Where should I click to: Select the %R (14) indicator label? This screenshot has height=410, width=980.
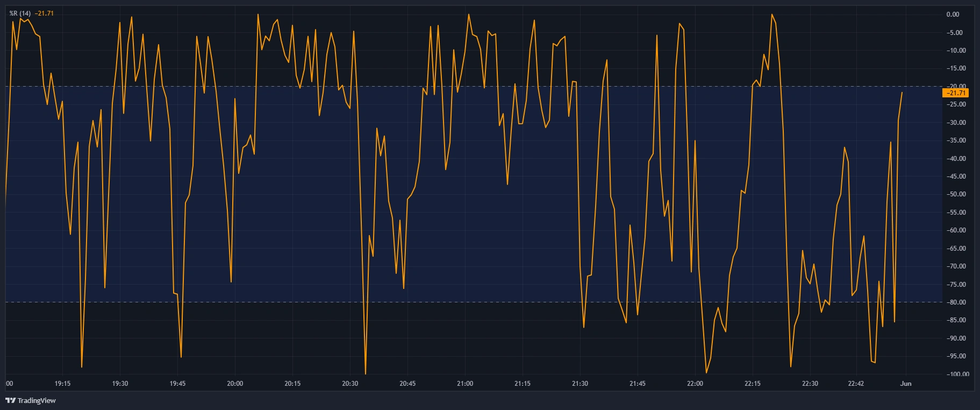(x=20, y=13)
